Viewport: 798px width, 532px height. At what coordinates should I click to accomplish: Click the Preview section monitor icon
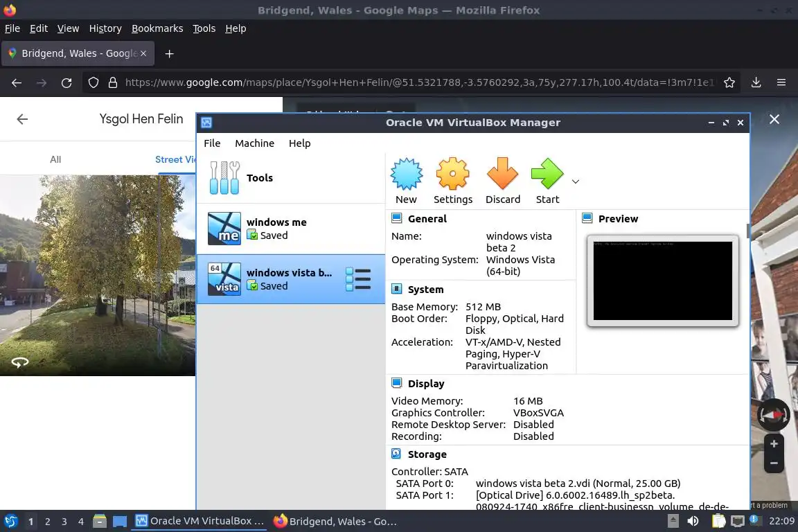[x=587, y=218]
